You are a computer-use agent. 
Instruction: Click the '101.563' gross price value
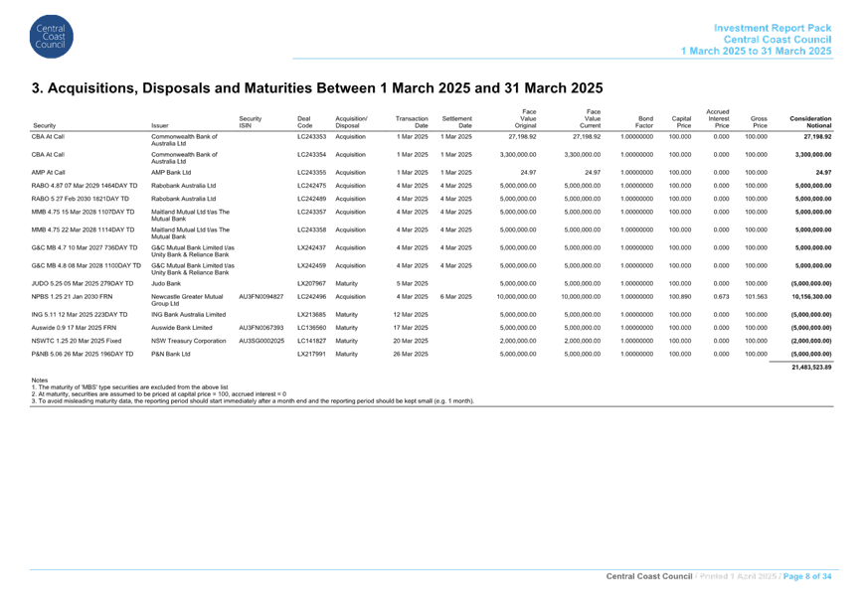(757, 297)
